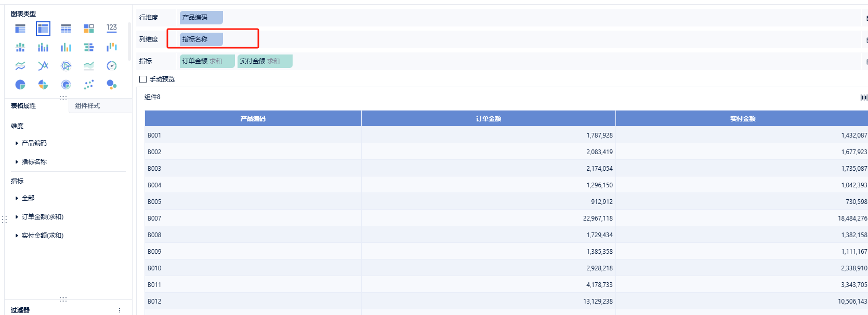The image size is (868, 315).
Task: Select the treemap rectangle block chart icon
Action: pyautogui.click(x=89, y=29)
